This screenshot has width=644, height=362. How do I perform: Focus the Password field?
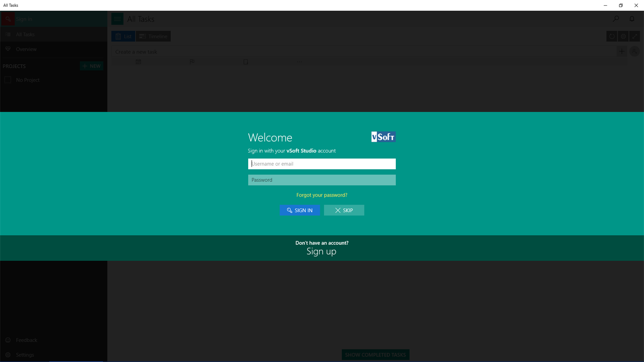tap(322, 180)
